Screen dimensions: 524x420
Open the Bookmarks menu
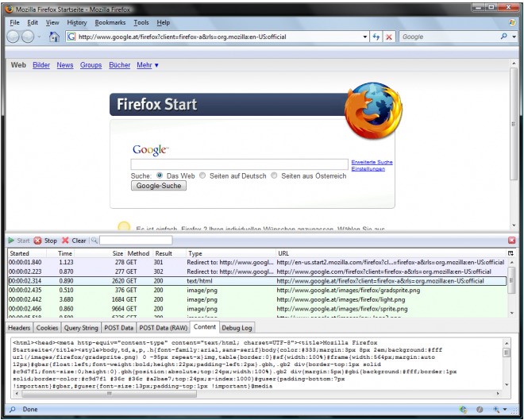(110, 22)
